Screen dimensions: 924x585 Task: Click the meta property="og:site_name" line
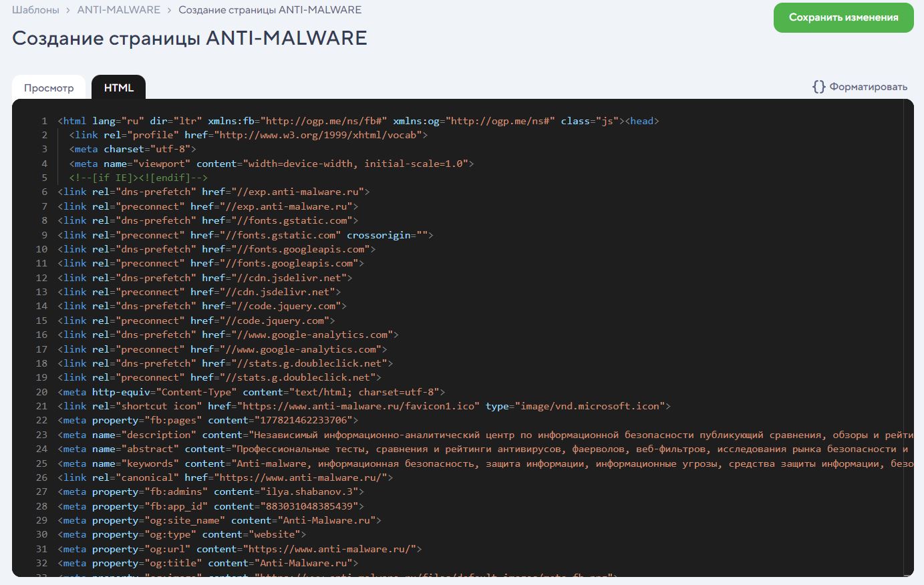[x=220, y=520]
